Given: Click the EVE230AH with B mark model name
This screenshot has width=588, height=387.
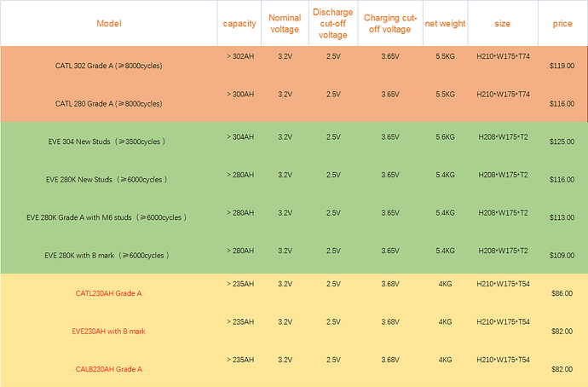Looking at the screenshot, I should (x=109, y=331).
